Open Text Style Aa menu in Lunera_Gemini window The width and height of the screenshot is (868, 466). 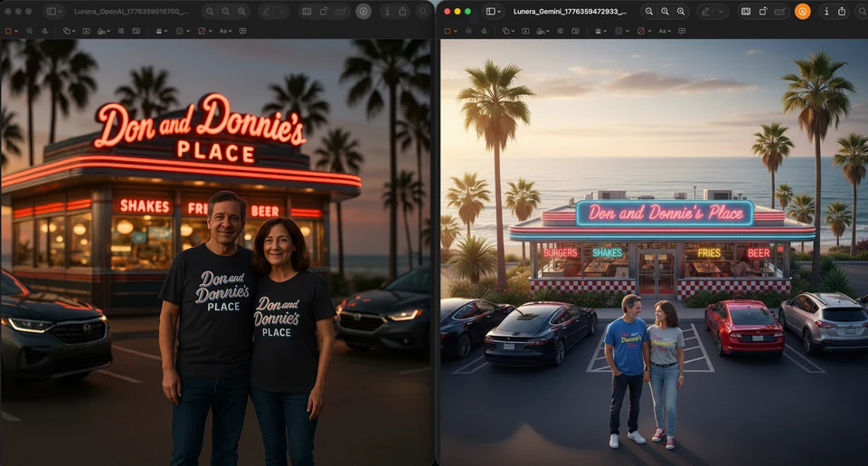pyautogui.click(x=665, y=31)
